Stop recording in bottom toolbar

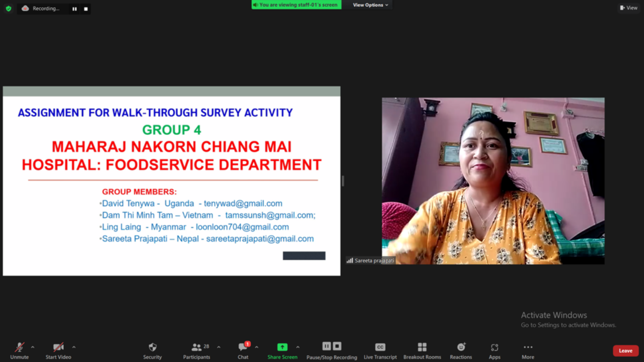click(x=337, y=346)
